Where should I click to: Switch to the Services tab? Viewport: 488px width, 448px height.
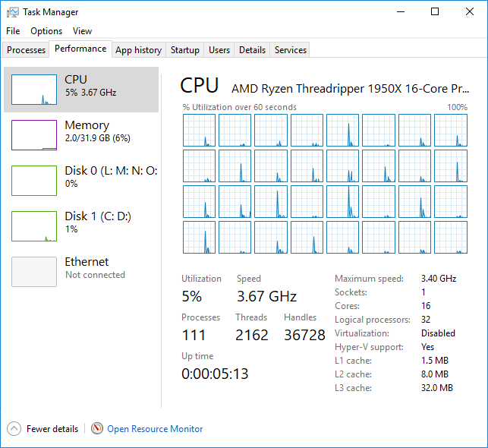291,50
